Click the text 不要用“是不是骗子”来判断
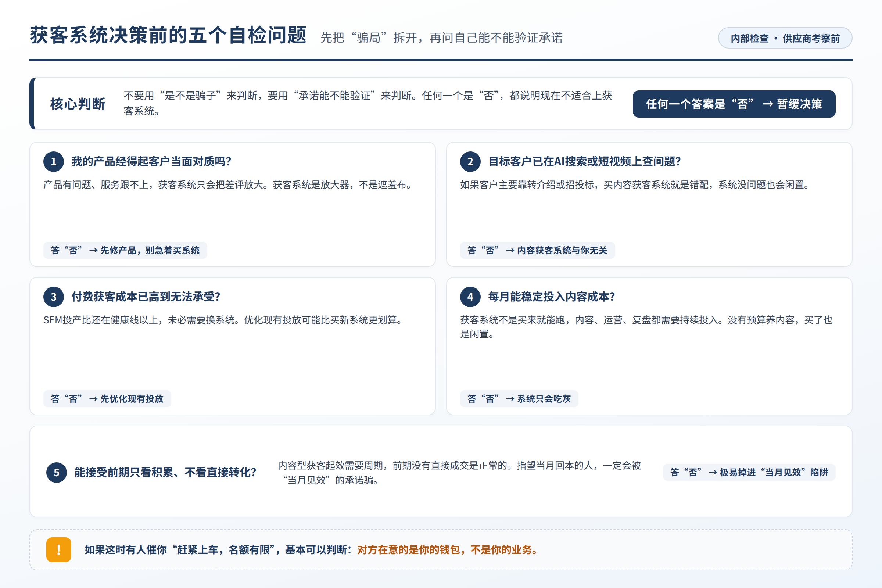 click(190, 96)
